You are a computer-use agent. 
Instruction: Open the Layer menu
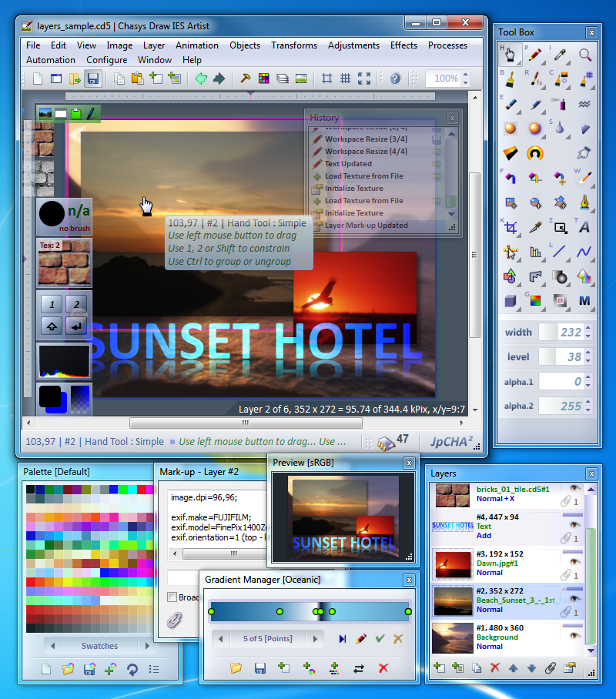coord(154,45)
